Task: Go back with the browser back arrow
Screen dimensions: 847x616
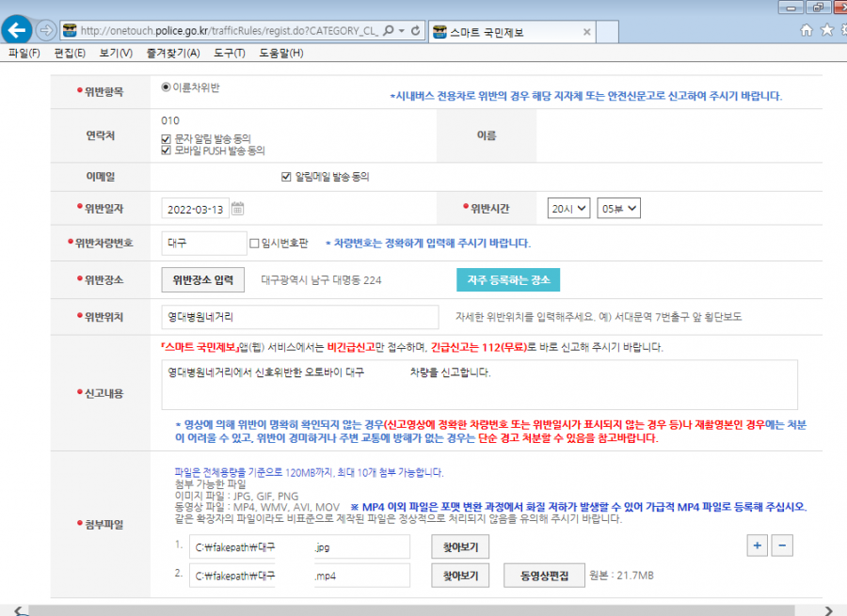Action: pyautogui.click(x=17, y=30)
